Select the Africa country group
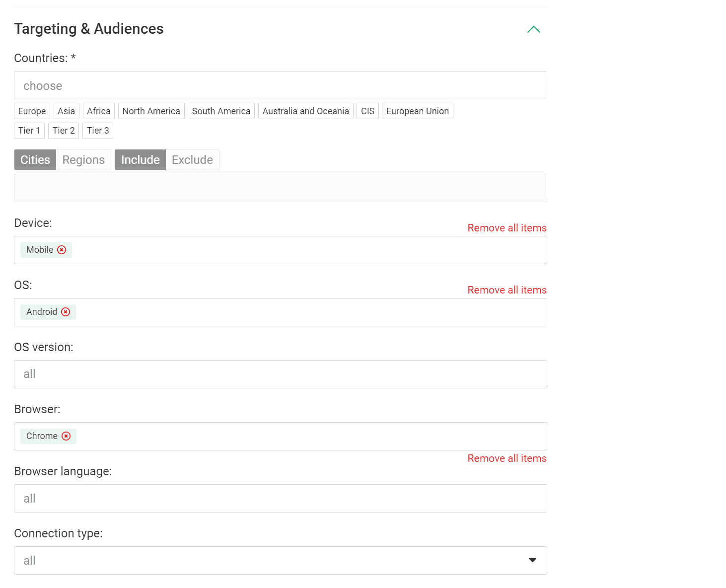The height and width of the screenshot is (588, 726). click(x=99, y=111)
